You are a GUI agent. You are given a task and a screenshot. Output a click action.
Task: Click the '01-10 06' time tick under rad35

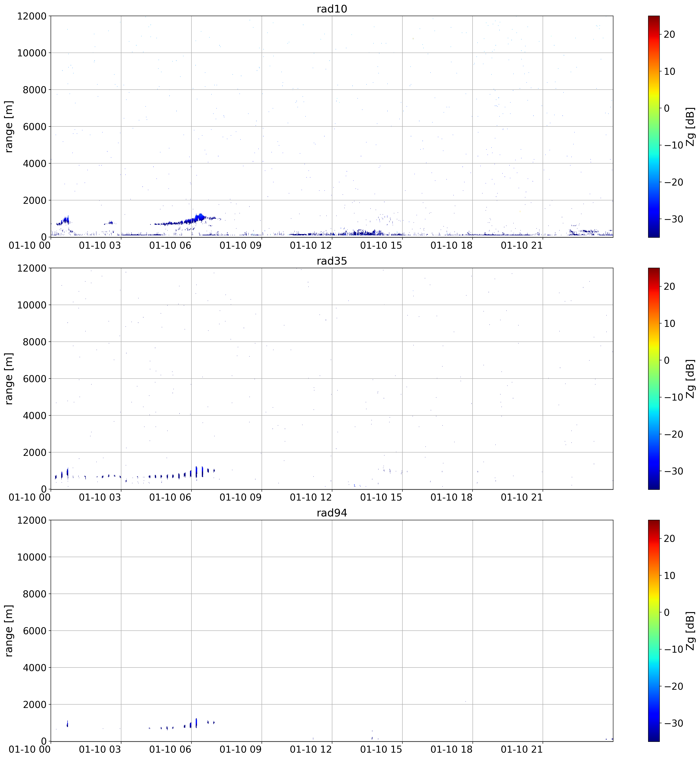pyautogui.click(x=170, y=498)
